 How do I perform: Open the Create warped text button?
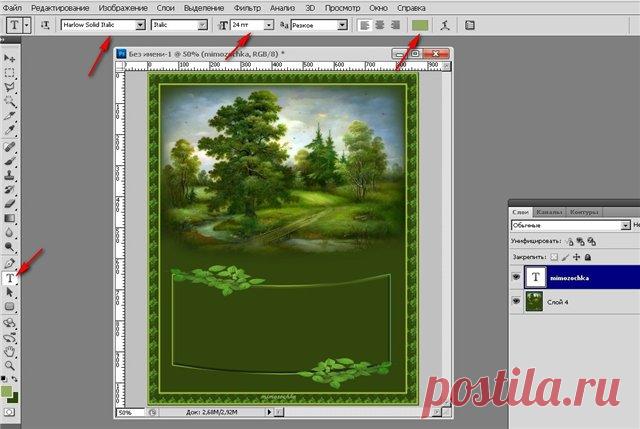click(x=445, y=25)
